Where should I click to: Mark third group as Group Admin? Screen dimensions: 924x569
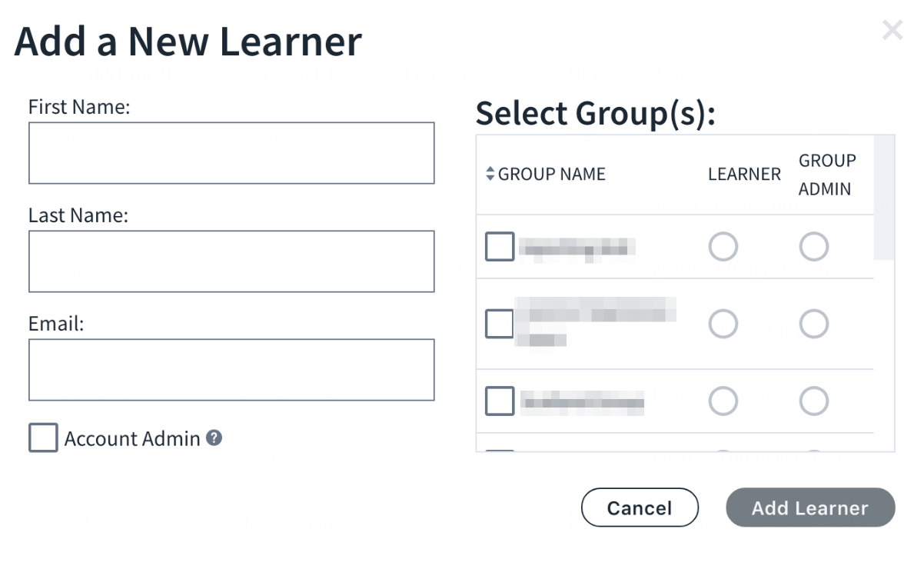point(814,401)
